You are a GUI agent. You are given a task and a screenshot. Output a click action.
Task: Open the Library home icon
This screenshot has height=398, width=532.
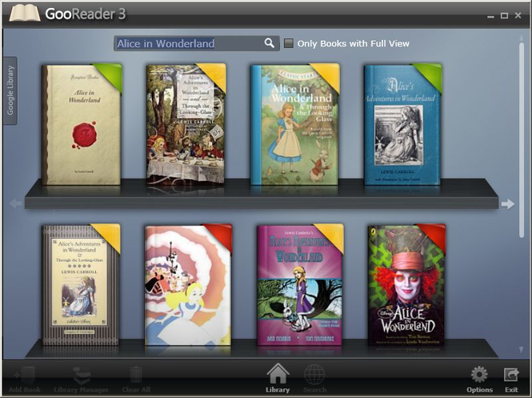[277, 376]
